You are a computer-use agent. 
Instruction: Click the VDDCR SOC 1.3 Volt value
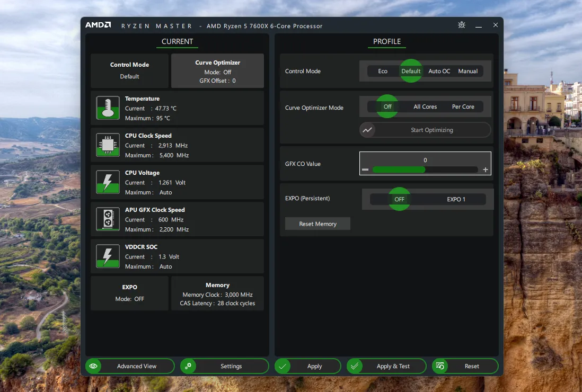[x=169, y=256]
